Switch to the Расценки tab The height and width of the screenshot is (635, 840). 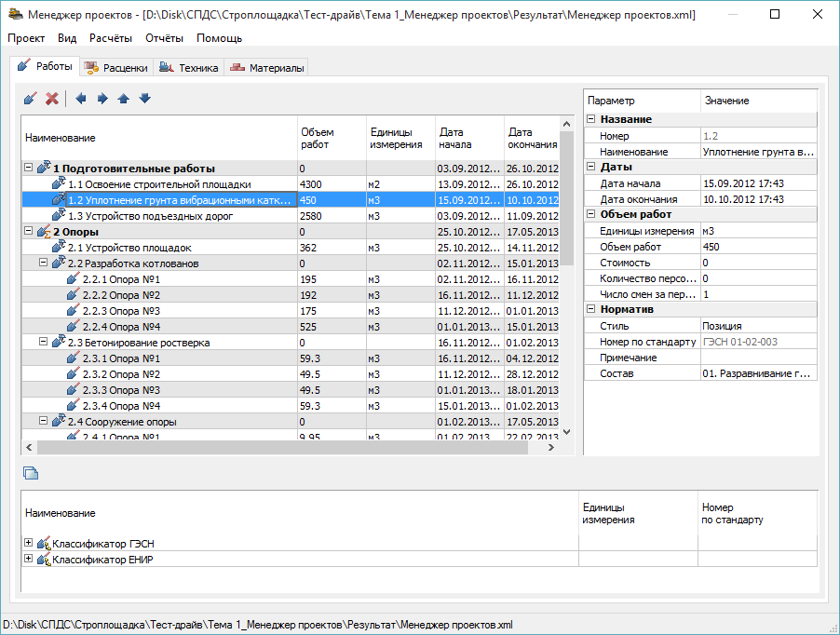116,68
